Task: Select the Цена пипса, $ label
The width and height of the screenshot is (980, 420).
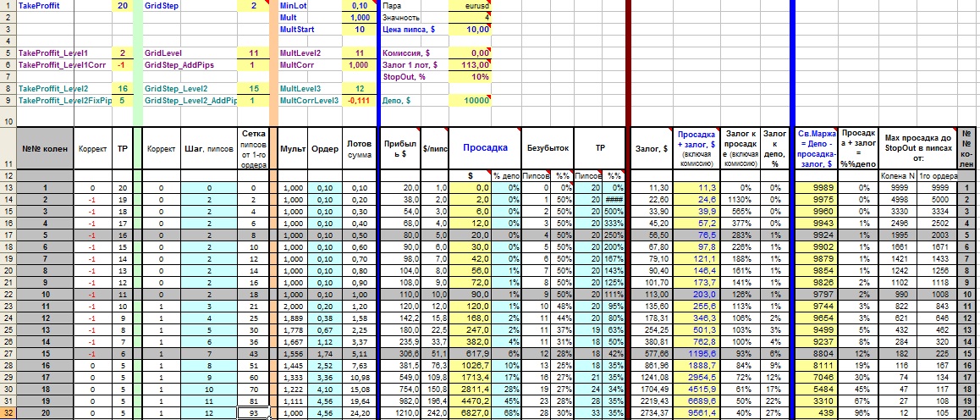Action: (x=415, y=30)
